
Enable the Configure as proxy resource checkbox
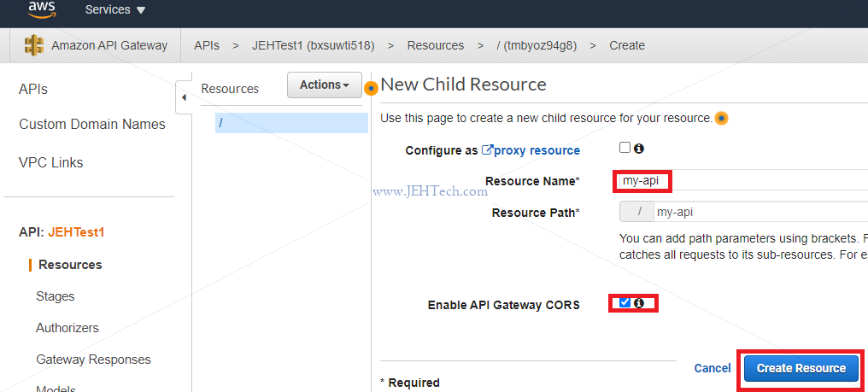[x=625, y=148]
